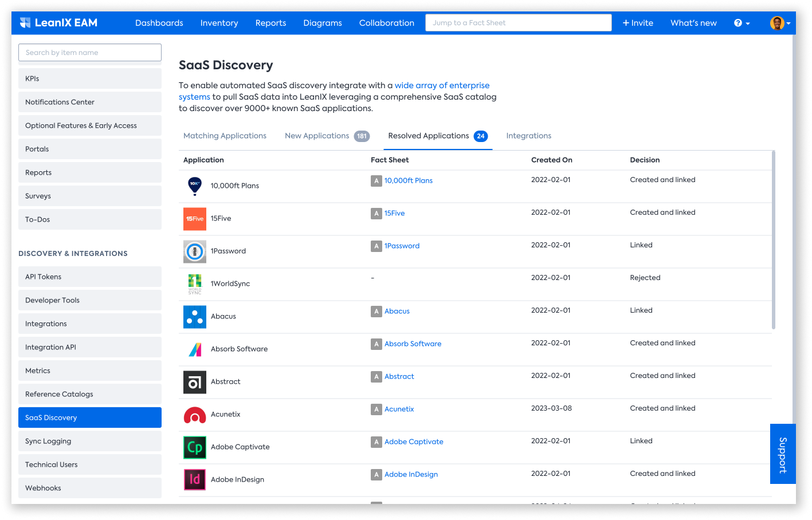812x520 pixels.
Task: Open the Acunetix fact sheet link
Action: [x=399, y=409]
